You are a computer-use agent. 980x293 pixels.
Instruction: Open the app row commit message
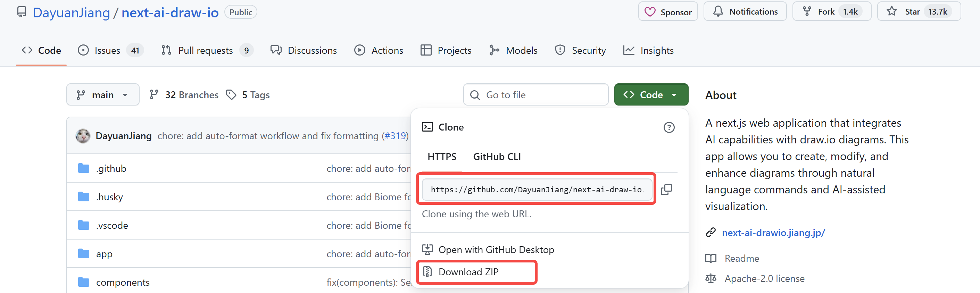click(x=368, y=254)
